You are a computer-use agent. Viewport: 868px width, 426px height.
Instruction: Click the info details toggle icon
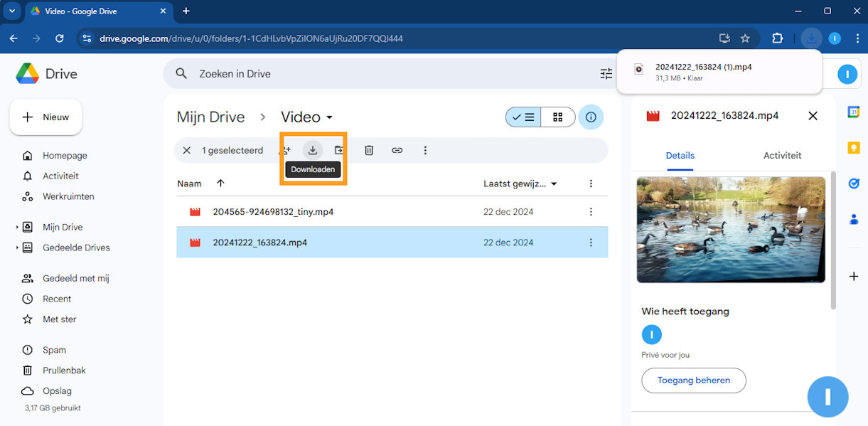pyautogui.click(x=591, y=117)
